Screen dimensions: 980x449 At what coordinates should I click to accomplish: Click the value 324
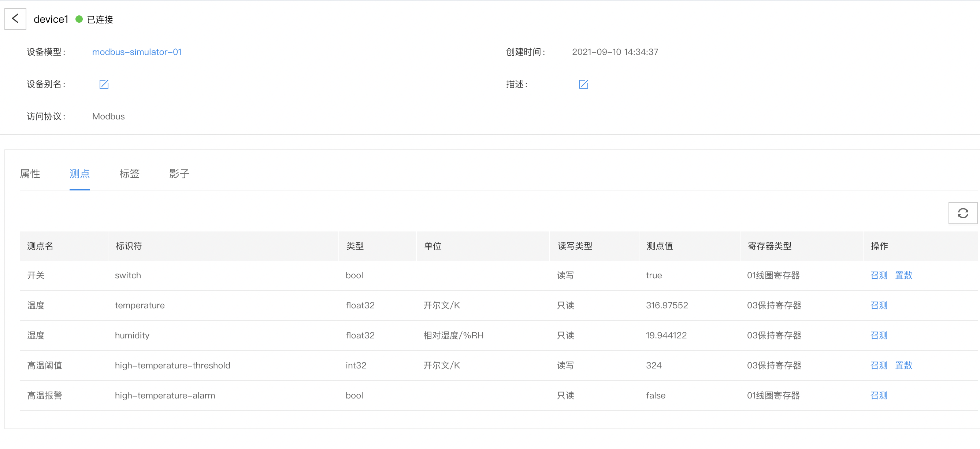pos(654,365)
